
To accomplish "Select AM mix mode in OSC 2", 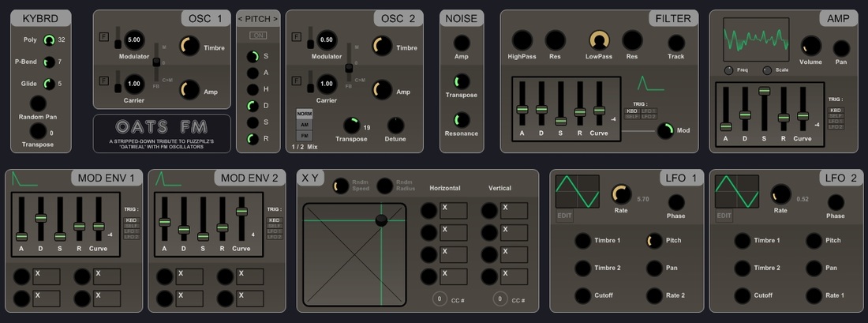I will 304,125.
